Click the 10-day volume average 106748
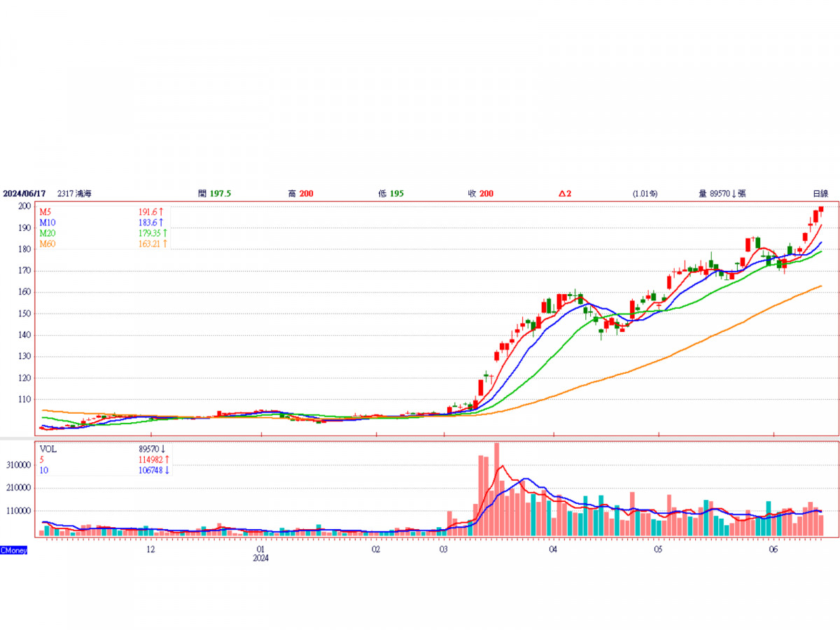The image size is (840, 630). tap(152, 470)
